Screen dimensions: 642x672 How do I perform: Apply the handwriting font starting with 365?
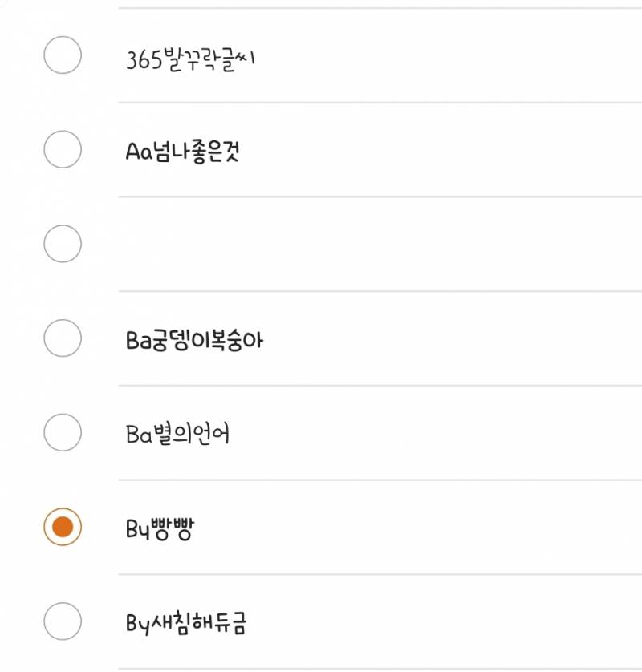pos(62,55)
